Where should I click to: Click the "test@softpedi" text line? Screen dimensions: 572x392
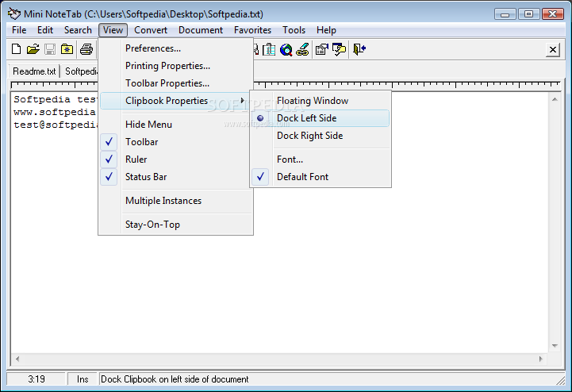pos(56,125)
